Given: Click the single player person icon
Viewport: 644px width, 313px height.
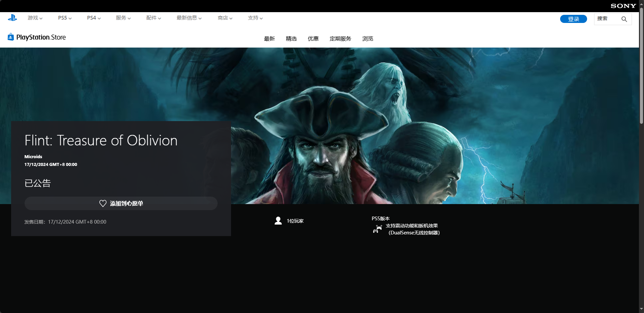Looking at the screenshot, I should coord(278,221).
